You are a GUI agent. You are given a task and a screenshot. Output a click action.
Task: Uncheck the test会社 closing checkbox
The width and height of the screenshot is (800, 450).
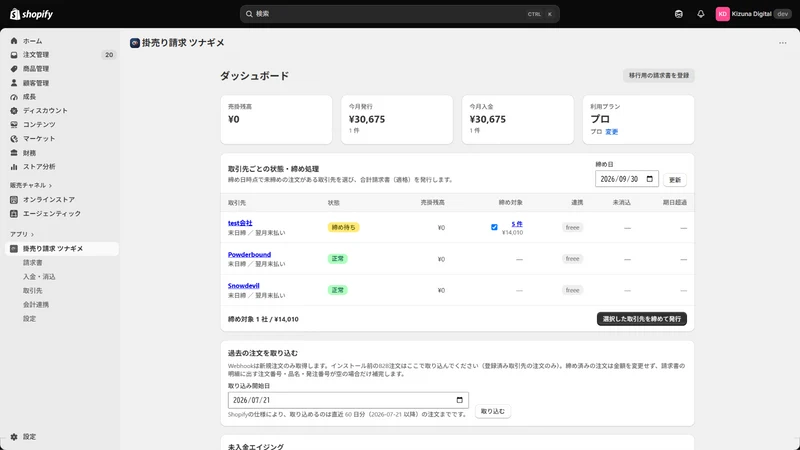494,227
